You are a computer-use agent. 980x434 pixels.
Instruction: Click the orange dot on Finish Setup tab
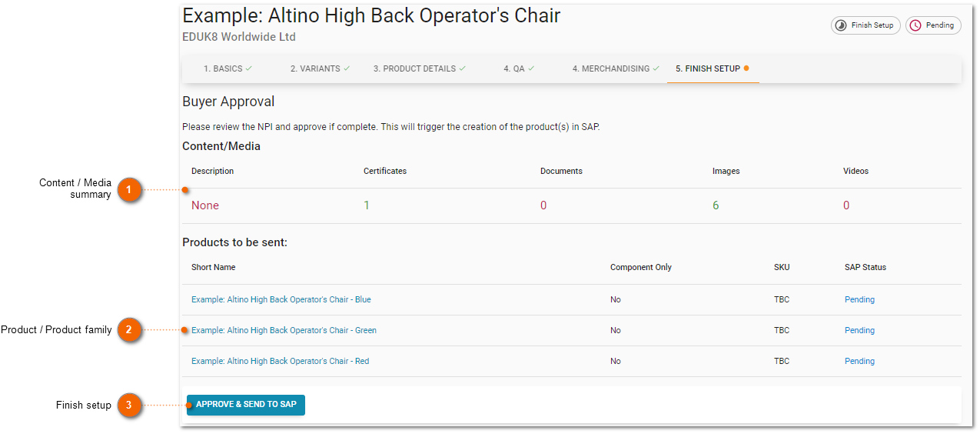point(746,68)
